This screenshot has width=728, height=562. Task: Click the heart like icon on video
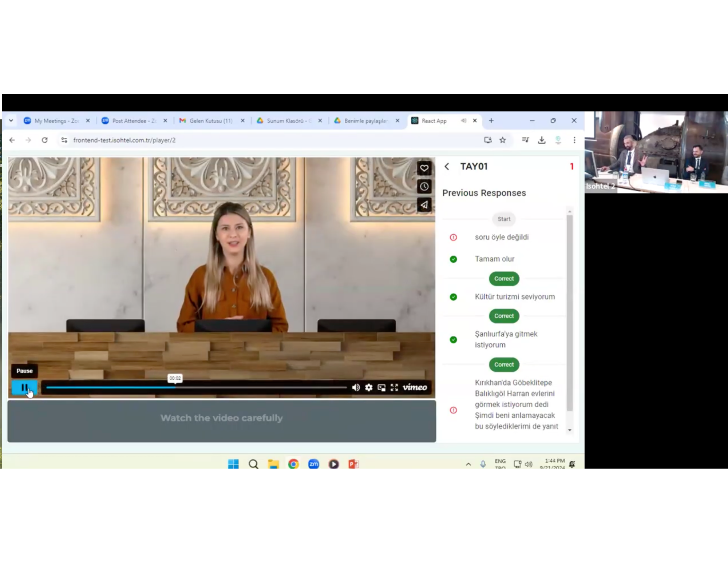pos(424,168)
